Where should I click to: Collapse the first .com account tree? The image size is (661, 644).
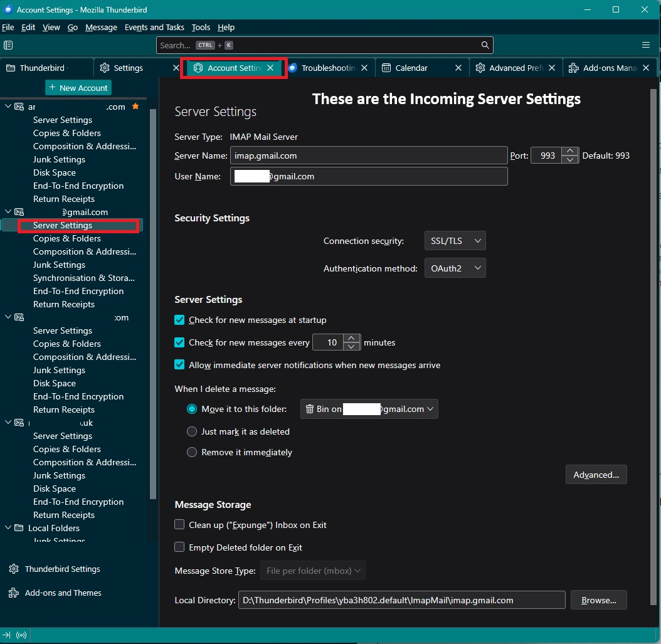8,106
